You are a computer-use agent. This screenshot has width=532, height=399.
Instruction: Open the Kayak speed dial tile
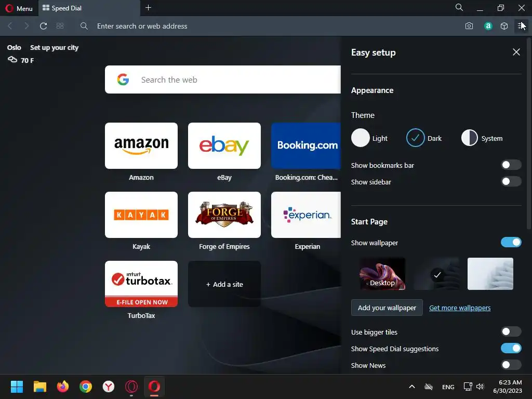[141, 215]
